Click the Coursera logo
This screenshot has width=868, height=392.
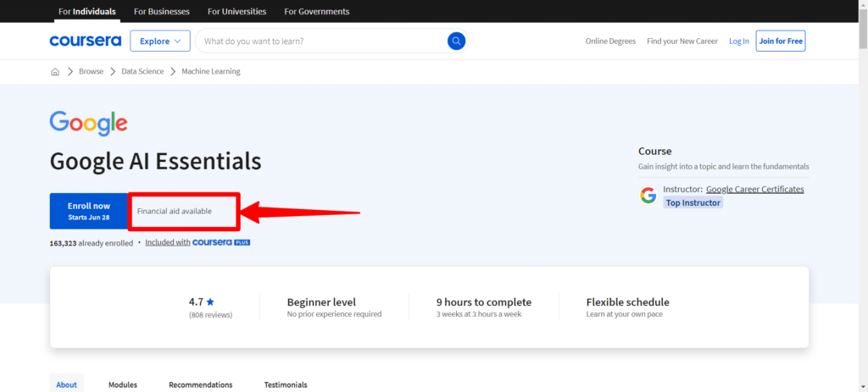tap(86, 41)
